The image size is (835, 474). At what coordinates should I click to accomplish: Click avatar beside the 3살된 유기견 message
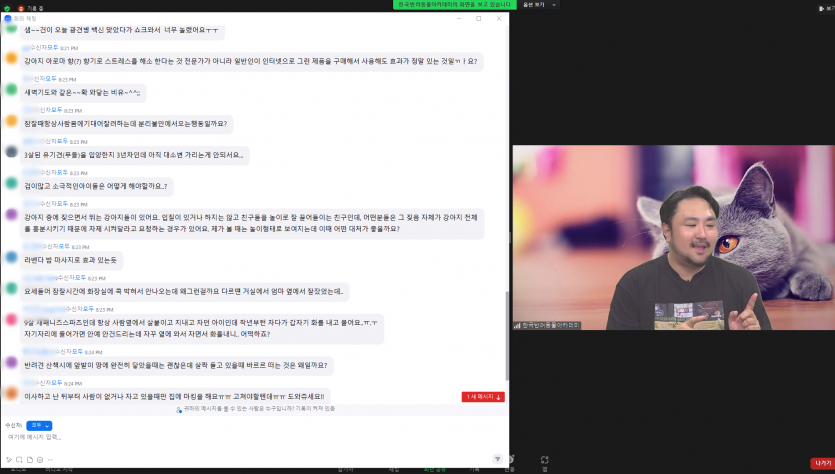(11, 151)
